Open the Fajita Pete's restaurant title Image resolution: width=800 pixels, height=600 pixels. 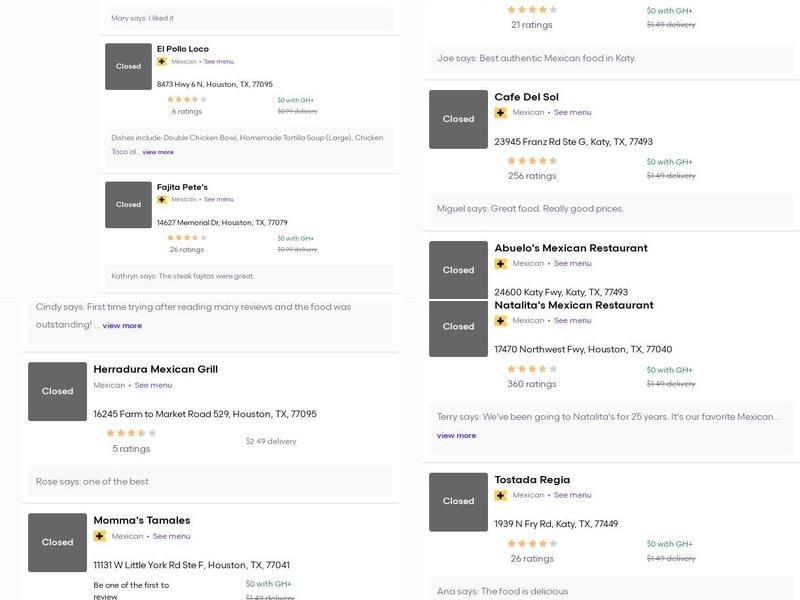182,187
